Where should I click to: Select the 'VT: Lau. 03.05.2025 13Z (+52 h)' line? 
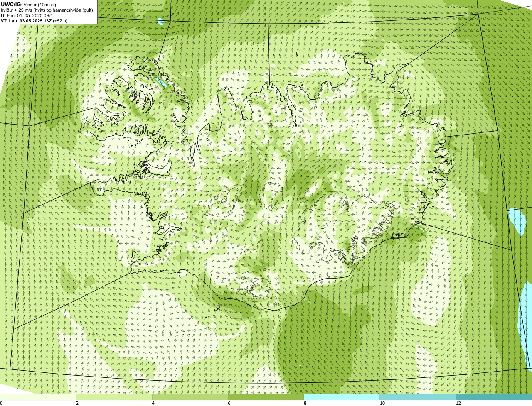click(34, 21)
